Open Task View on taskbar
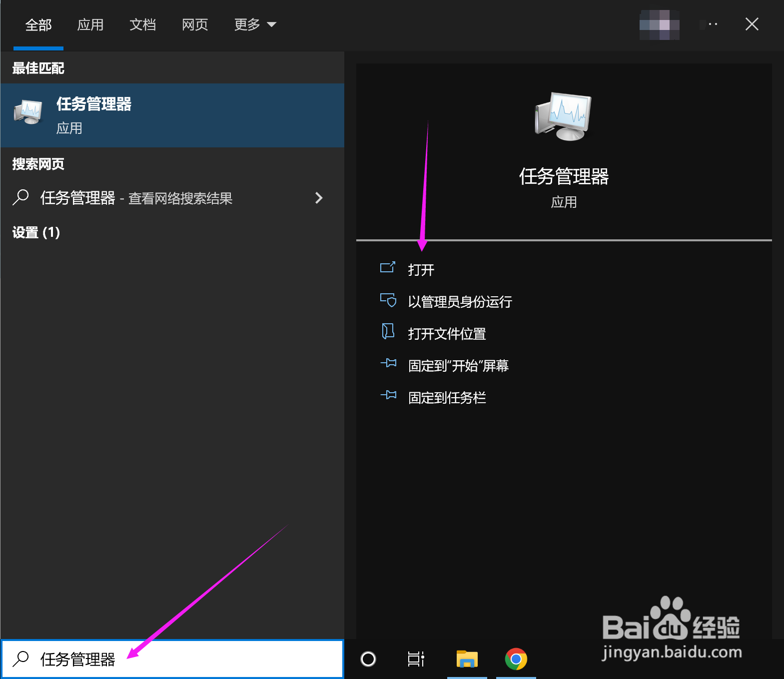 point(416,659)
